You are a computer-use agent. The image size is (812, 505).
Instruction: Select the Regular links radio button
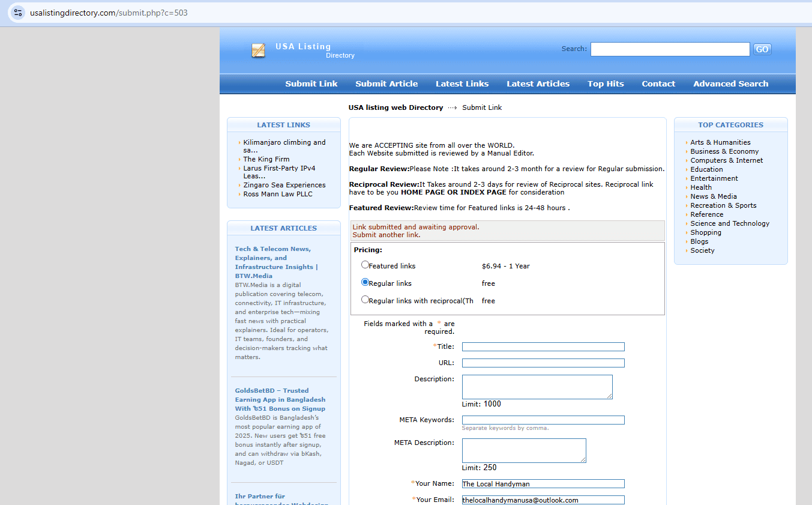point(365,282)
